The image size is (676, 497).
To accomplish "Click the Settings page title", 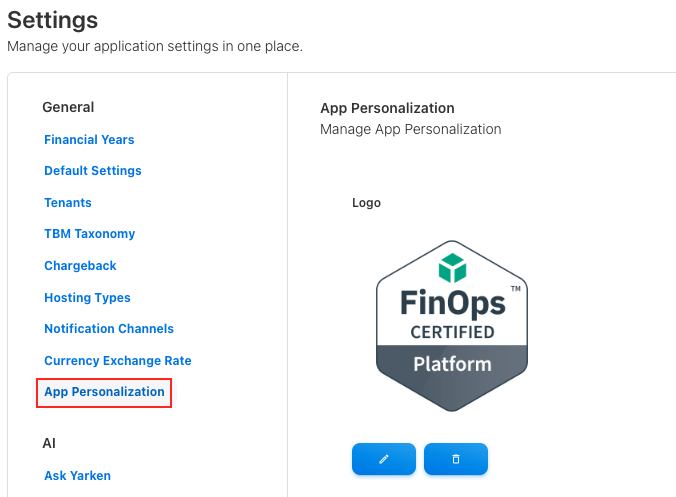I will (x=53, y=20).
